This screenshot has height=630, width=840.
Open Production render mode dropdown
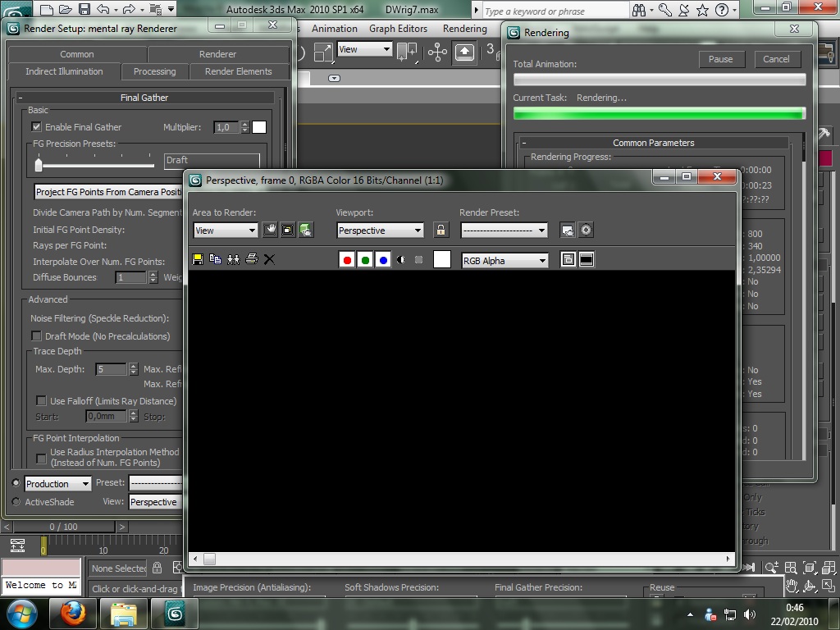click(58, 484)
